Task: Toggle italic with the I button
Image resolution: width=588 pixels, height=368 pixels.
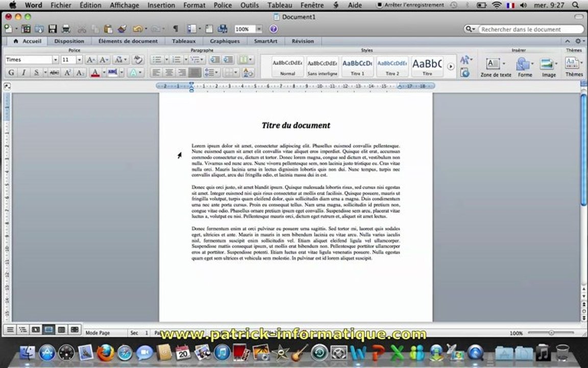Action: pyautogui.click(x=23, y=73)
